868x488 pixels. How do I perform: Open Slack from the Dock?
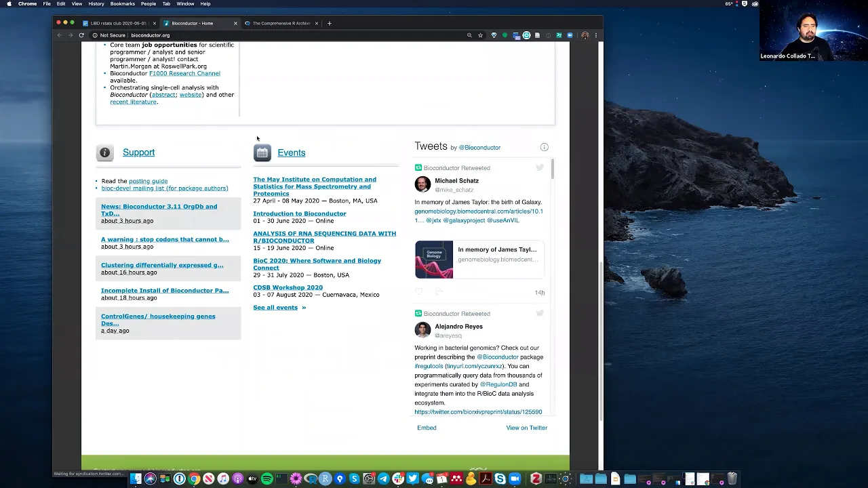click(x=399, y=479)
